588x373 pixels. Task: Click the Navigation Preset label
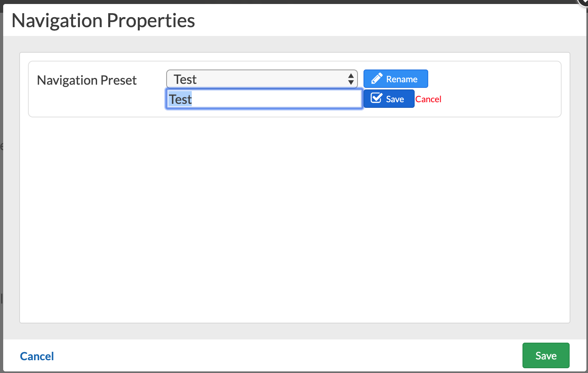click(87, 80)
